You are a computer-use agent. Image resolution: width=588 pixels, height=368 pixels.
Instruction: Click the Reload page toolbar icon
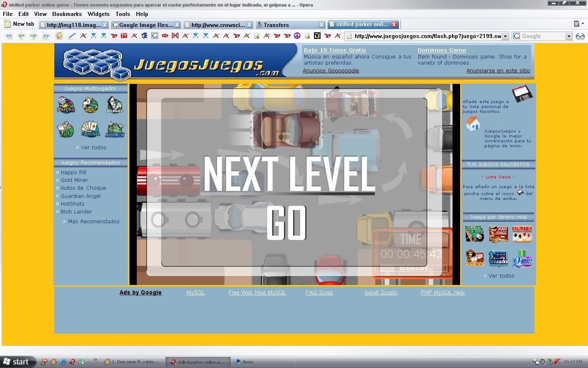point(59,36)
